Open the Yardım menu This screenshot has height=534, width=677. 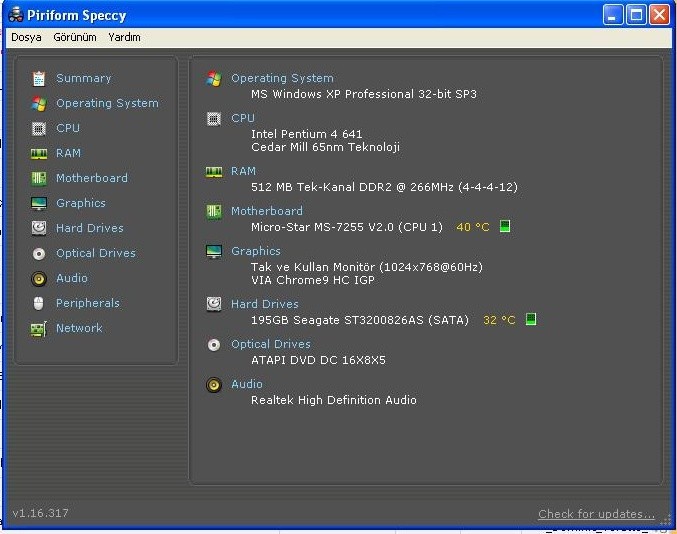pos(124,38)
